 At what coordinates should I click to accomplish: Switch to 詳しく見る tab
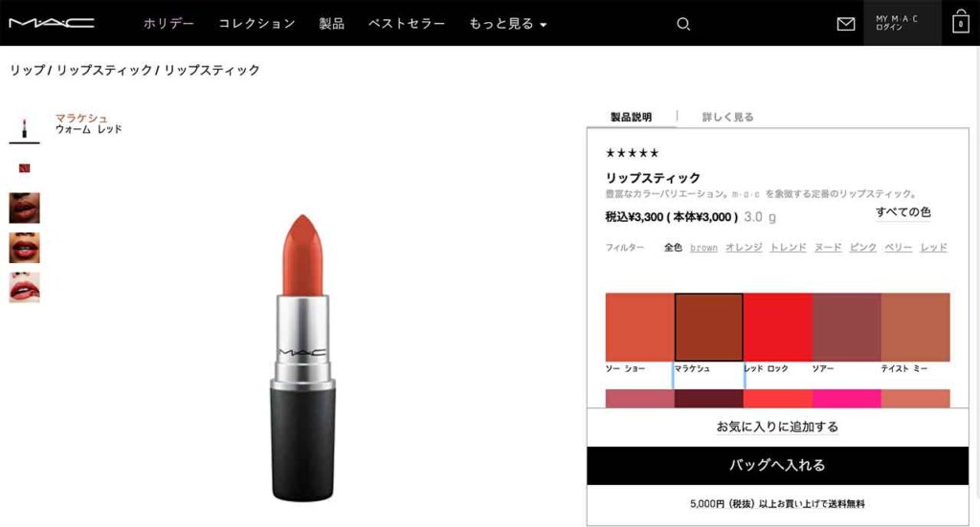tap(727, 117)
